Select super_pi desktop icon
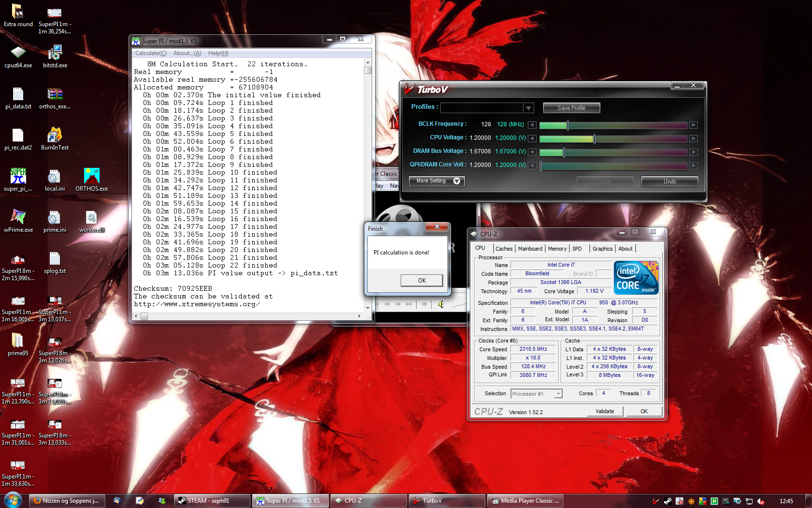This screenshot has width=812, height=508. coord(18,180)
